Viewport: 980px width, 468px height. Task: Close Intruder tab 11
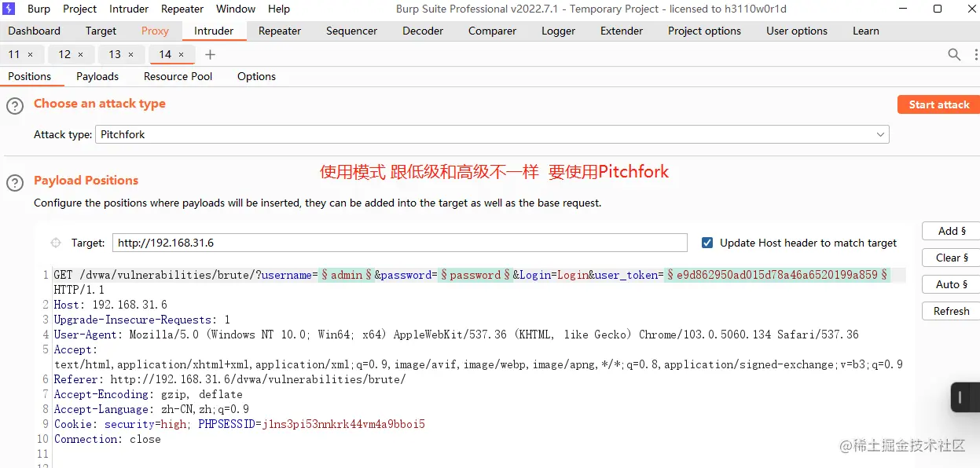pos(30,54)
